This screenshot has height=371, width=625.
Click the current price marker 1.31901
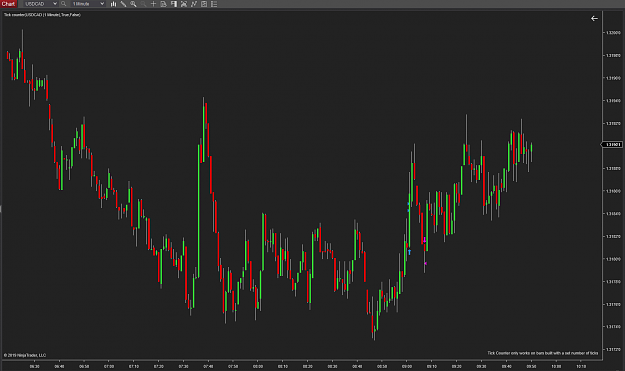click(x=613, y=144)
